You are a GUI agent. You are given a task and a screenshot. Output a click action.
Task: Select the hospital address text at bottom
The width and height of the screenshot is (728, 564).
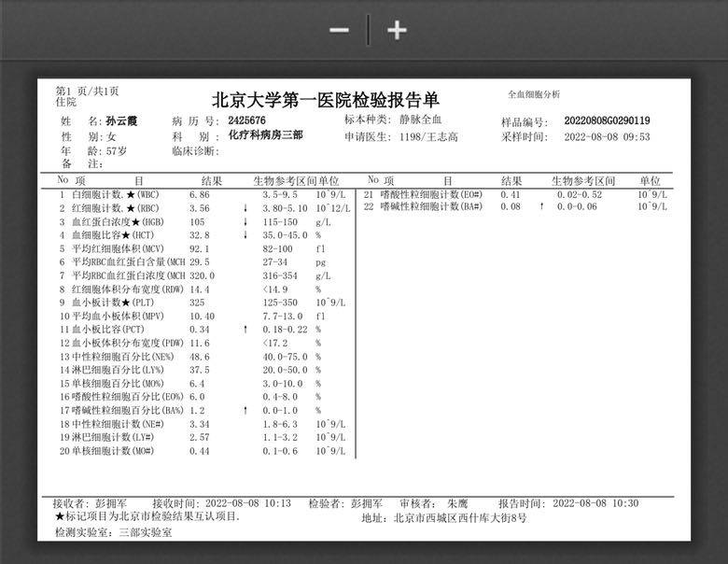pos(444,517)
